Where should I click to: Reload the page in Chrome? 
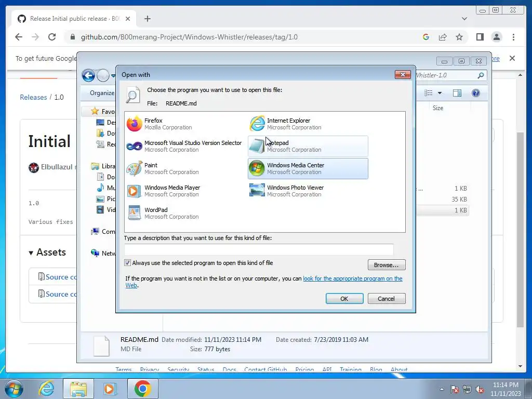(52, 37)
